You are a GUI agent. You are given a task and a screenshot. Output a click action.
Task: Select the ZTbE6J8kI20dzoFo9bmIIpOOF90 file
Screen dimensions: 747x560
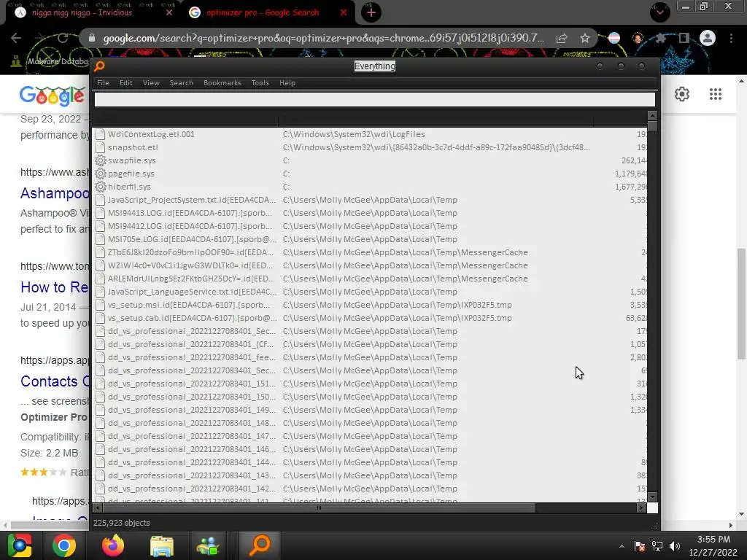point(370,252)
